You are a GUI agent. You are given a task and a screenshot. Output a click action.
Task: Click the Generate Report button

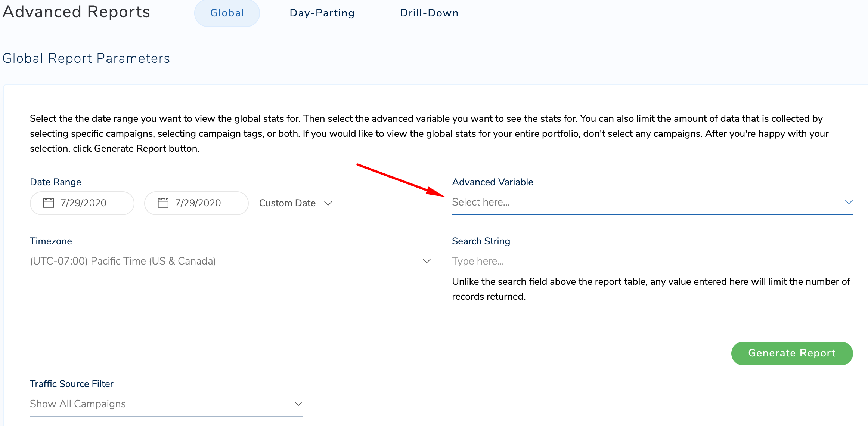[792, 354]
